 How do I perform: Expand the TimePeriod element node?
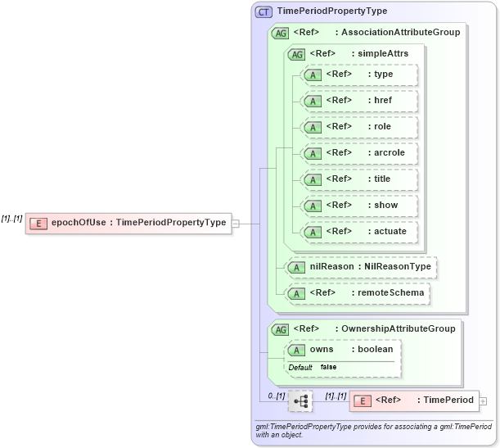tap(483, 401)
